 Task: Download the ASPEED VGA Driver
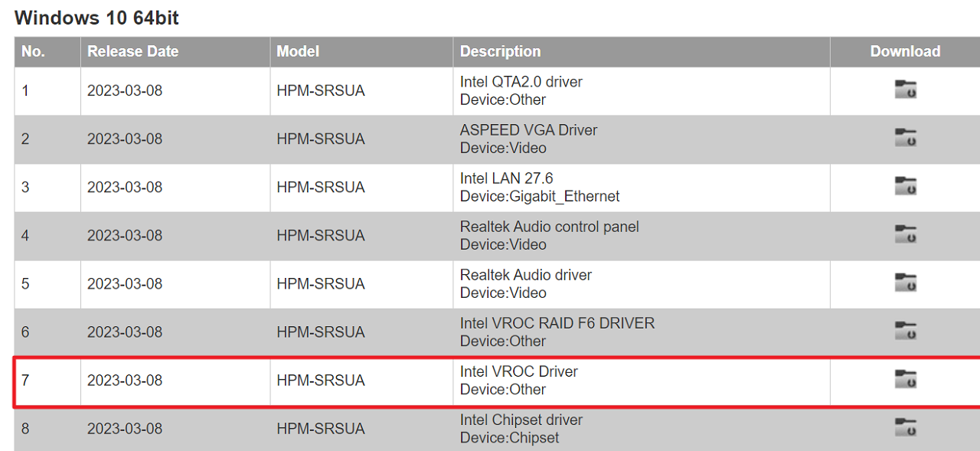[x=905, y=138]
